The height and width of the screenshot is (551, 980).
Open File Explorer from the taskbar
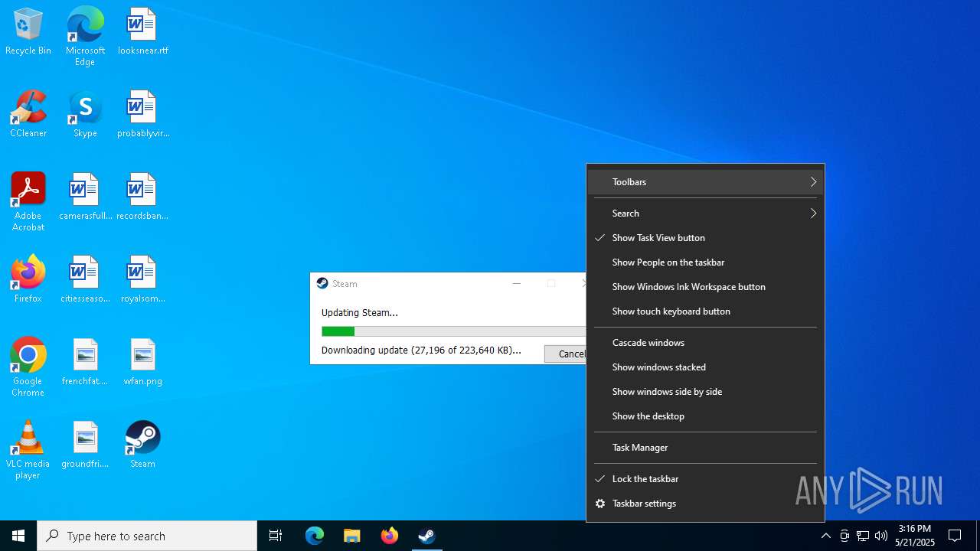pos(351,536)
